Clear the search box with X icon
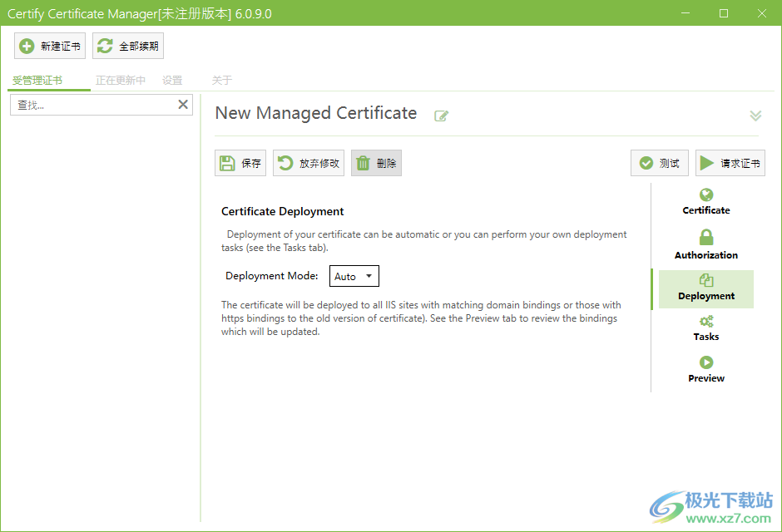Viewport: 782px width, 532px height. (x=183, y=104)
